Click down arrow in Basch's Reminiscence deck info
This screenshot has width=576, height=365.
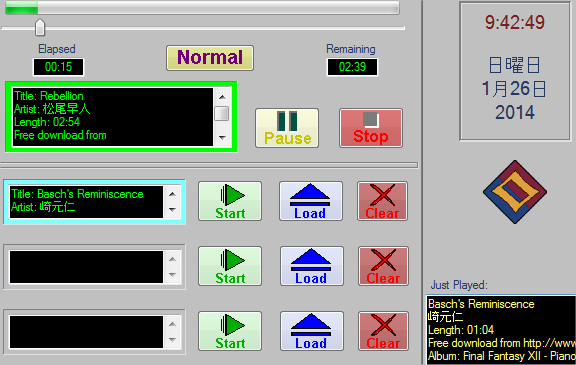[172, 210]
